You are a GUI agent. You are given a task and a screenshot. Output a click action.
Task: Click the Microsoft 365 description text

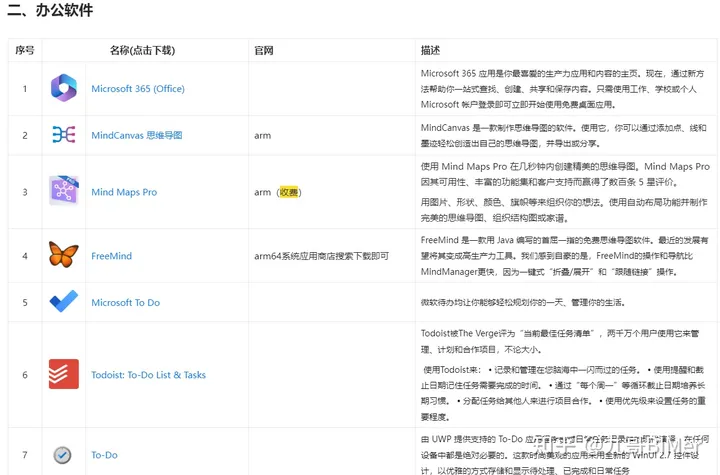point(562,89)
